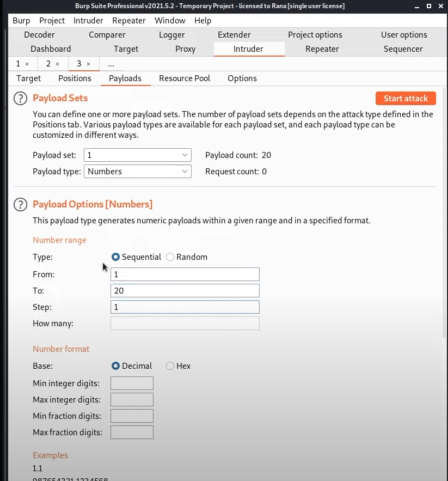Switch to the Extender tab

(234, 35)
